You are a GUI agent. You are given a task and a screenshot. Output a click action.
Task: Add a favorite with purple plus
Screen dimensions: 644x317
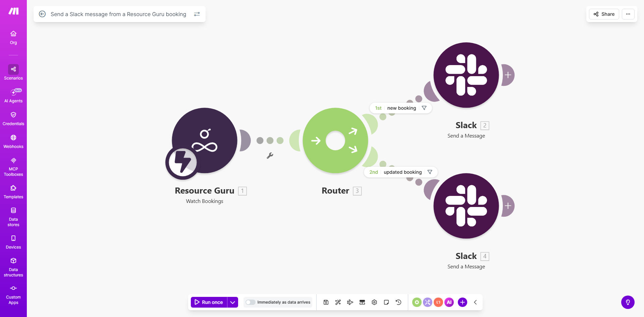tap(462, 302)
